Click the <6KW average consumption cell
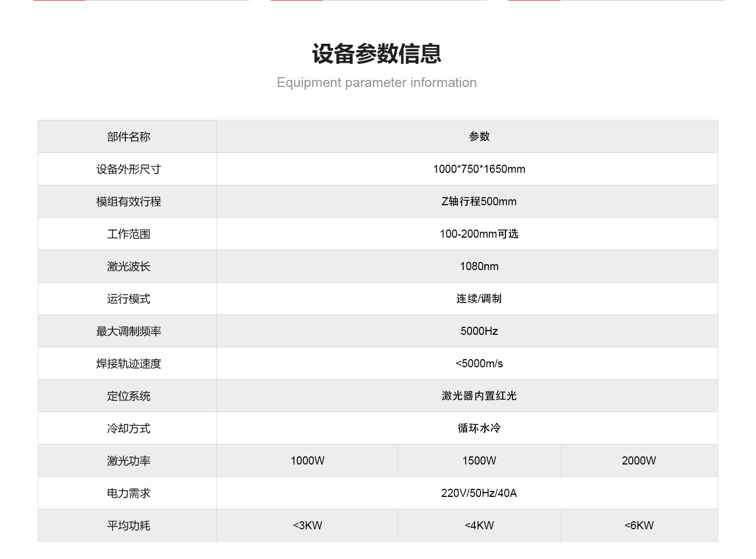The height and width of the screenshot is (559, 756). 639,526
